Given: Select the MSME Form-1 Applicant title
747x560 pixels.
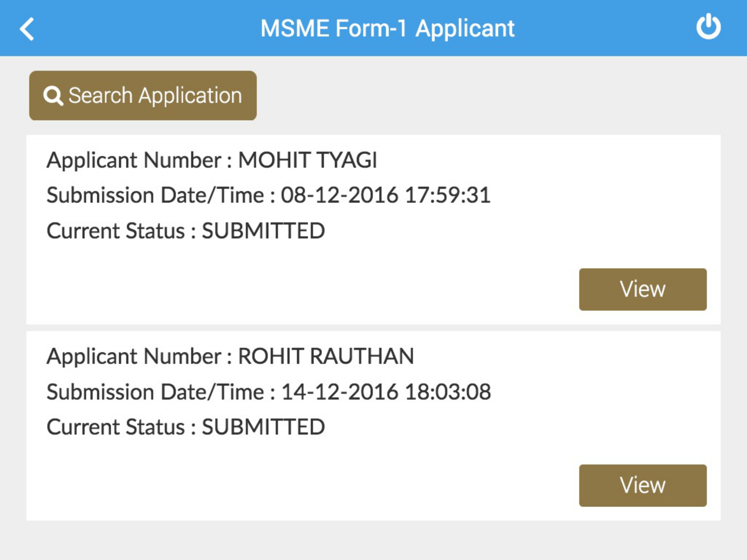Looking at the screenshot, I should coord(387,29).
